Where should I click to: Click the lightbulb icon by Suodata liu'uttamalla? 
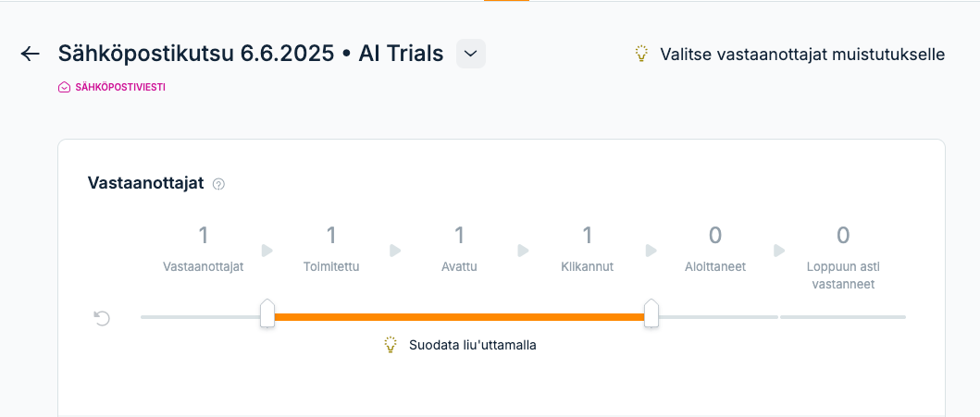click(x=391, y=345)
